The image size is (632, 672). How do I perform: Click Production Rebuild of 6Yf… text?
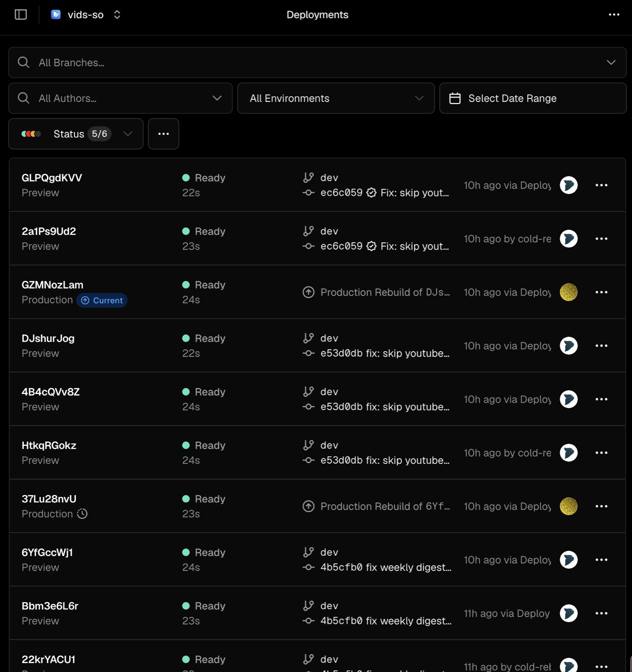385,507
